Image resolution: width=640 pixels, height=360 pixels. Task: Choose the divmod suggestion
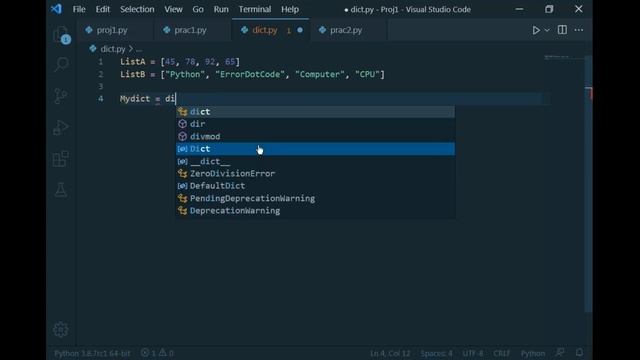(315, 136)
